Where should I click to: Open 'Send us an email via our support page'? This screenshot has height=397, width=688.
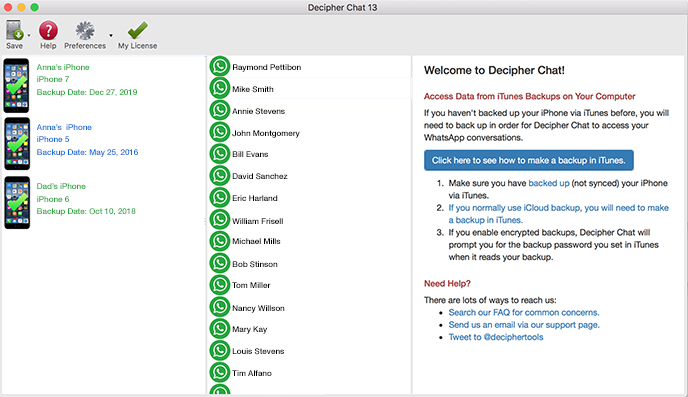coord(524,325)
